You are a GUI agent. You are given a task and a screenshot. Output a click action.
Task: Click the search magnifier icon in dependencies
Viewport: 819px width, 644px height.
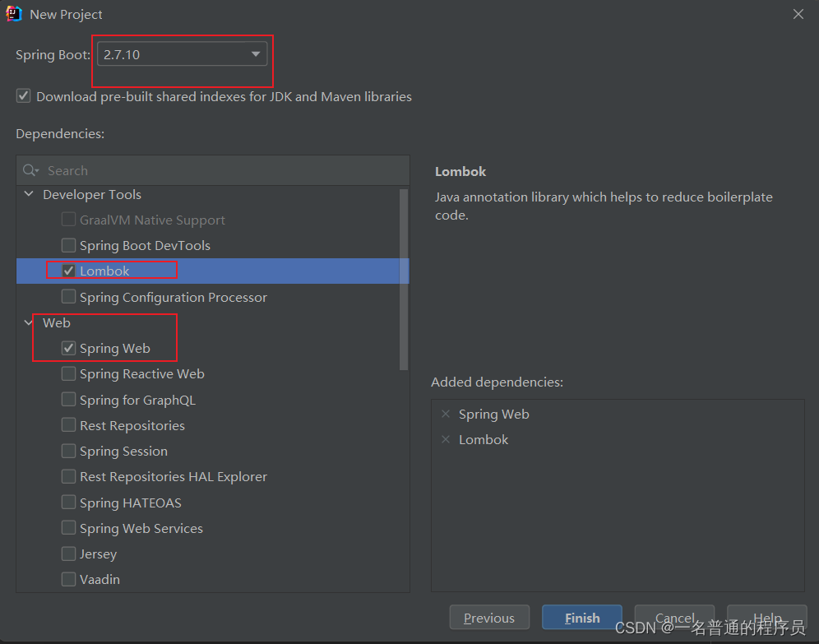[30, 170]
